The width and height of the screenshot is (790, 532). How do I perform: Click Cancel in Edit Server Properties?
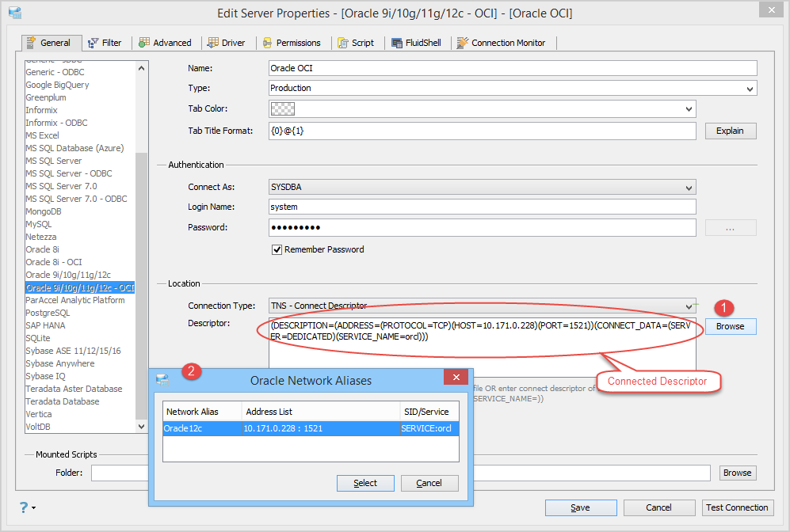click(659, 507)
